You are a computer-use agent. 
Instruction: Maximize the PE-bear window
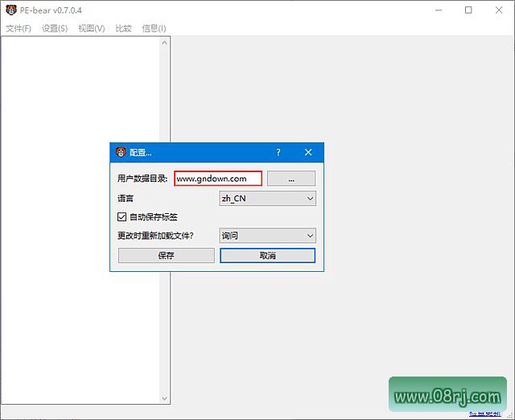468,10
